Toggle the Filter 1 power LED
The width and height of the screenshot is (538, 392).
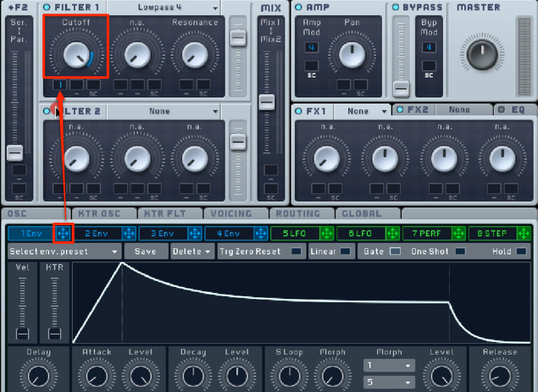[x=47, y=7]
